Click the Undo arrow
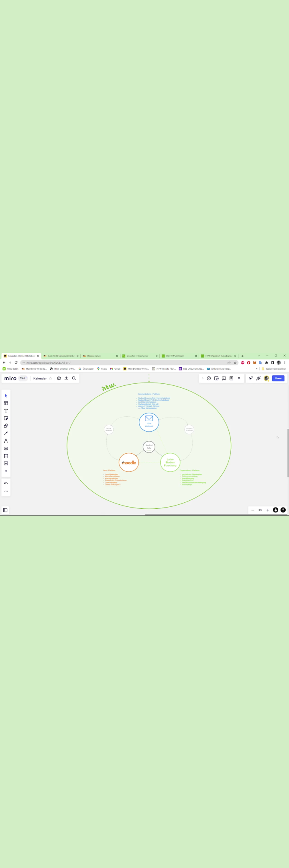The width and height of the screenshot is (289, 868). 6,483
